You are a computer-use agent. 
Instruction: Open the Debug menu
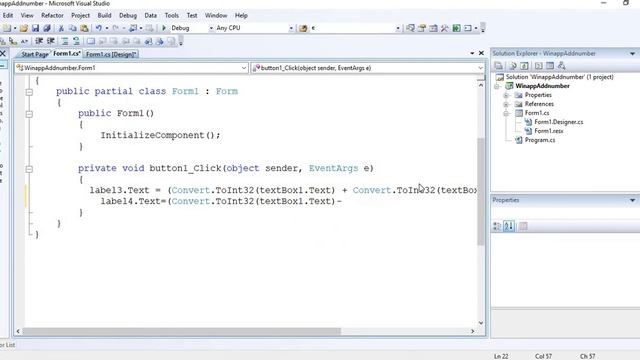tap(128, 16)
